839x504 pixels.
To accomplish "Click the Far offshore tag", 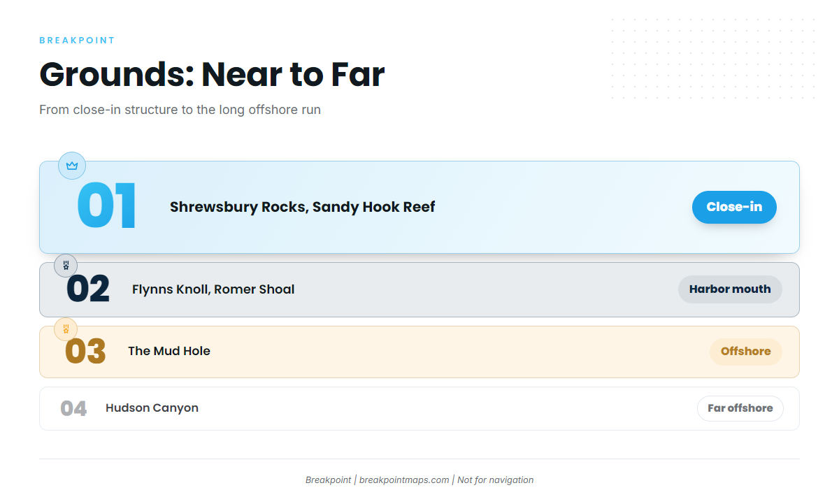I will 740,408.
